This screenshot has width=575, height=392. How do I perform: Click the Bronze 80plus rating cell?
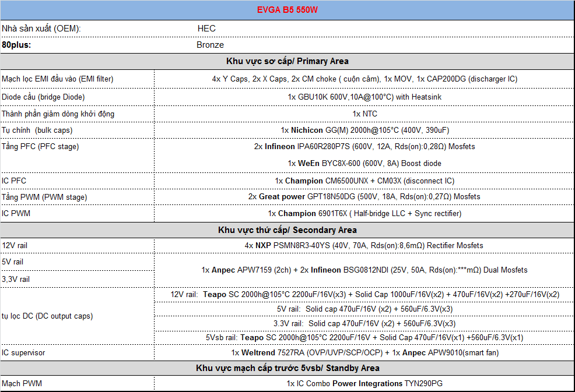[210, 45]
